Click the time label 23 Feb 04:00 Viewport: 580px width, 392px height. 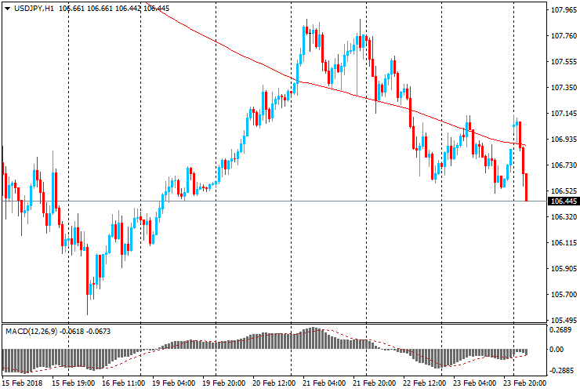[474, 383]
